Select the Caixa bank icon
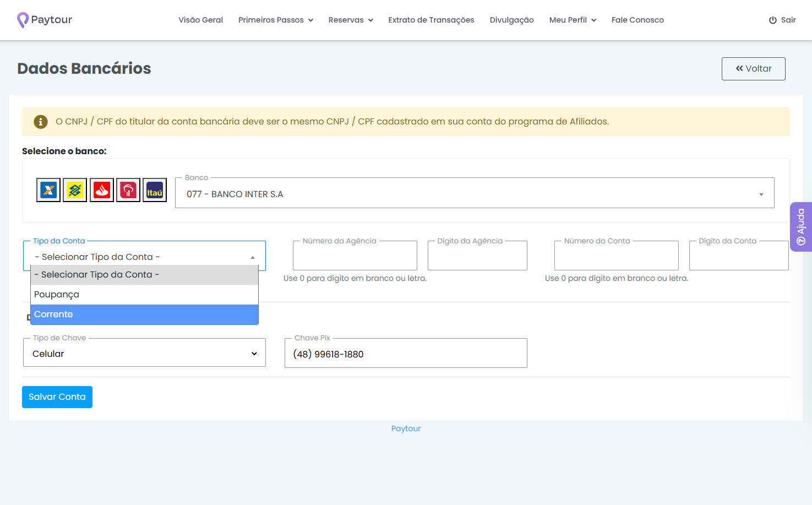This screenshot has height=505, width=812. pyautogui.click(x=48, y=191)
